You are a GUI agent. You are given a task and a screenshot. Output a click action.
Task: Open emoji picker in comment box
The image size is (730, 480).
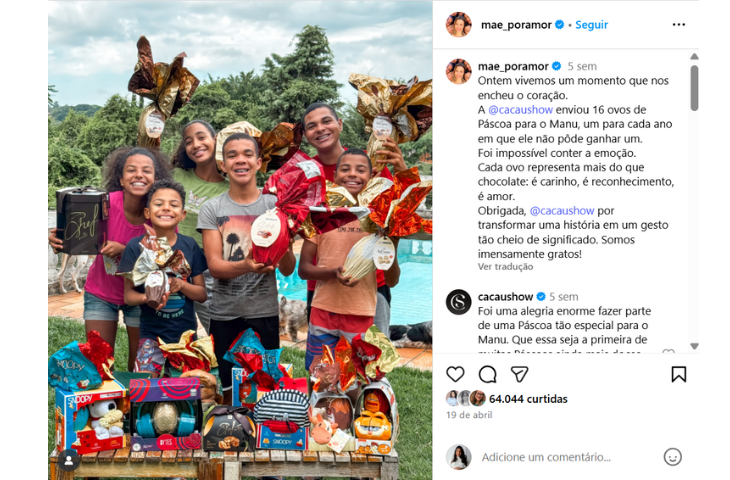point(672,457)
